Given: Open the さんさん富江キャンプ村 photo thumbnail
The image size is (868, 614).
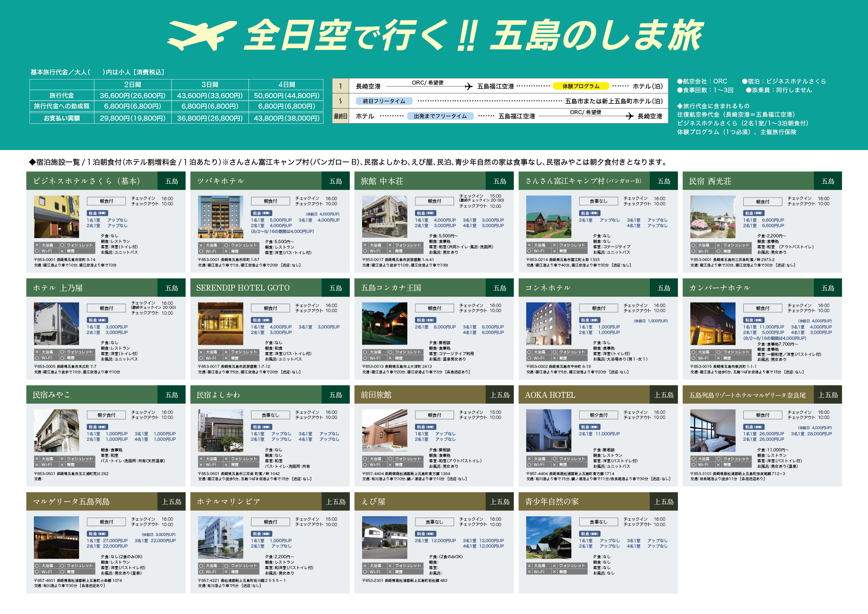Looking at the screenshot, I should pyautogui.click(x=548, y=217).
